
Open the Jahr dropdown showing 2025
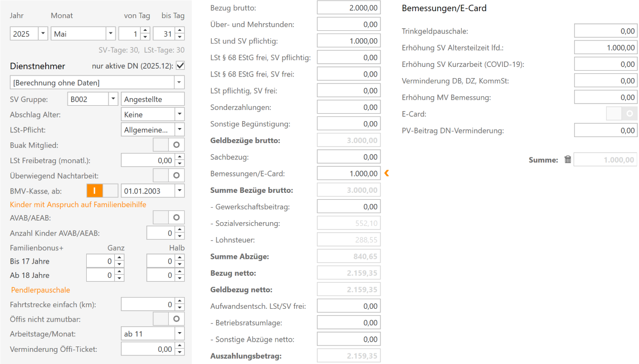pos(41,33)
